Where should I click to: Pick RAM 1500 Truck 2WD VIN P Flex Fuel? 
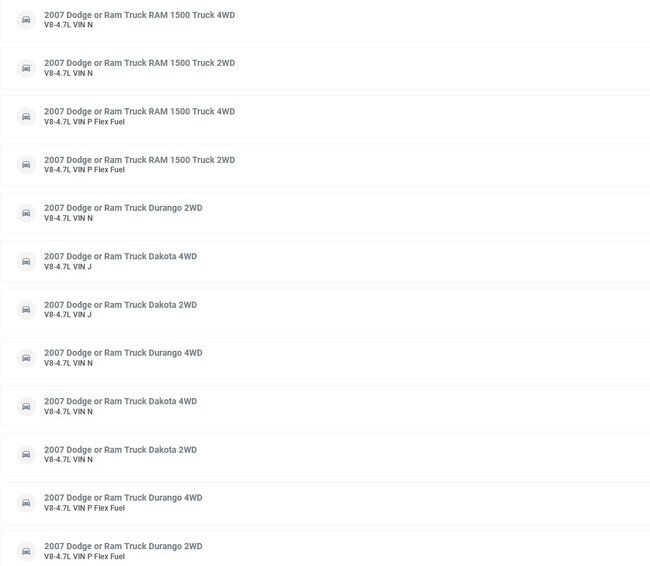click(325, 165)
